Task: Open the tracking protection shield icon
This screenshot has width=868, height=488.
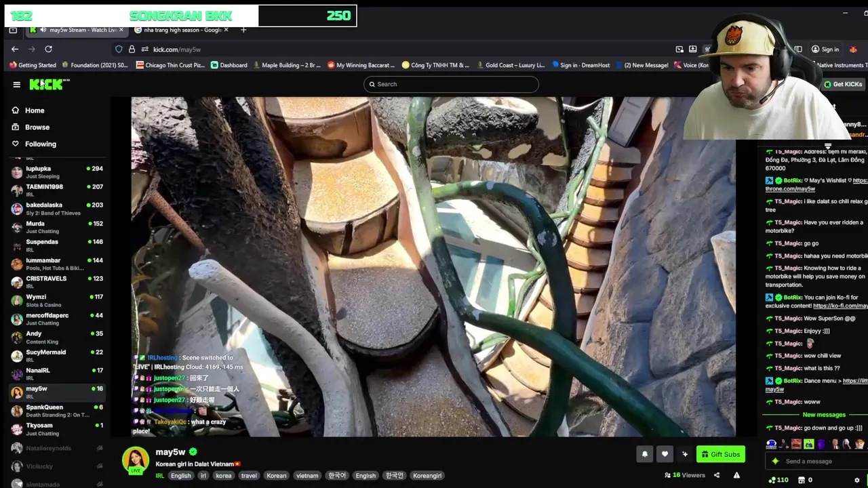Action: click(119, 49)
